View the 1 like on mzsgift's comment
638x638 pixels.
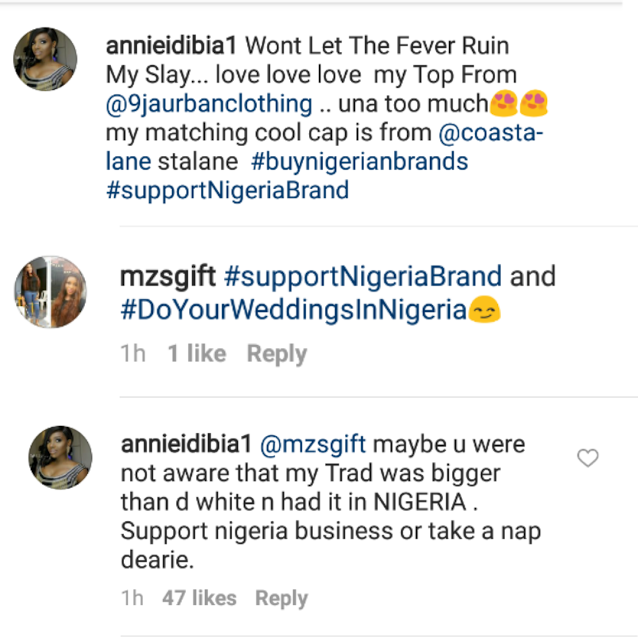197,353
